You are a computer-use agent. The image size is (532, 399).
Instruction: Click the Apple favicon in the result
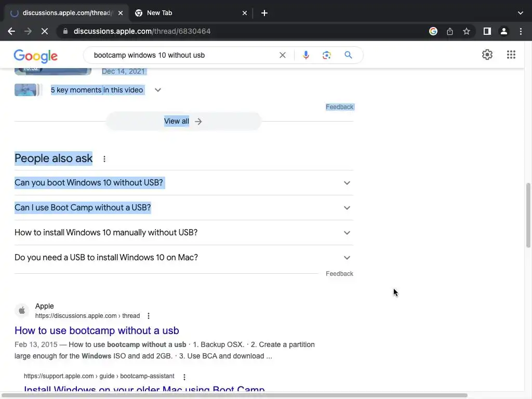[x=22, y=311]
